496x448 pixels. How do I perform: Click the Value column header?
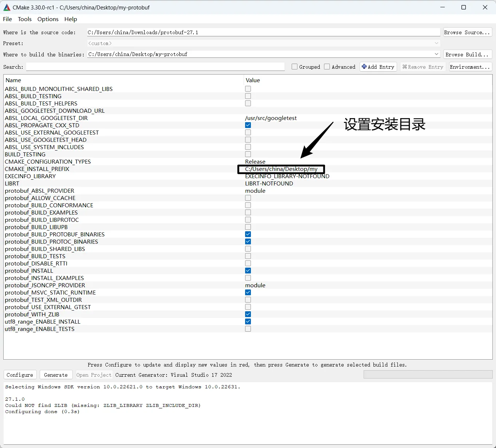click(x=253, y=80)
